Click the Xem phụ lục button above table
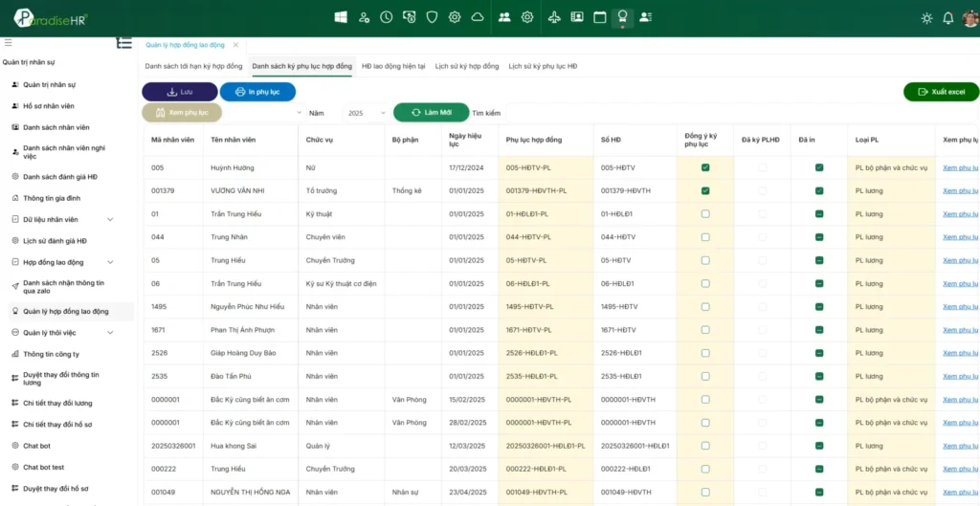The width and height of the screenshot is (980, 506). tap(183, 113)
